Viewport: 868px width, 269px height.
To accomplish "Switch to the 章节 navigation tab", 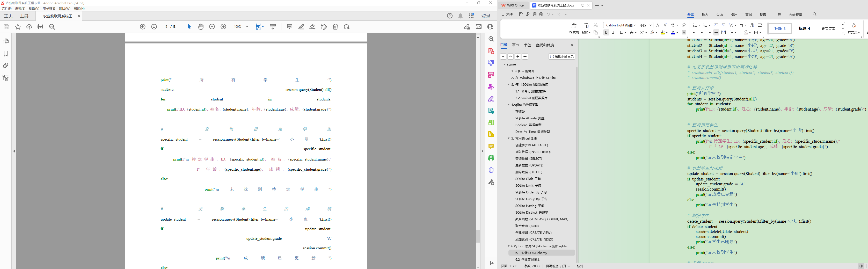I will (515, 45).
